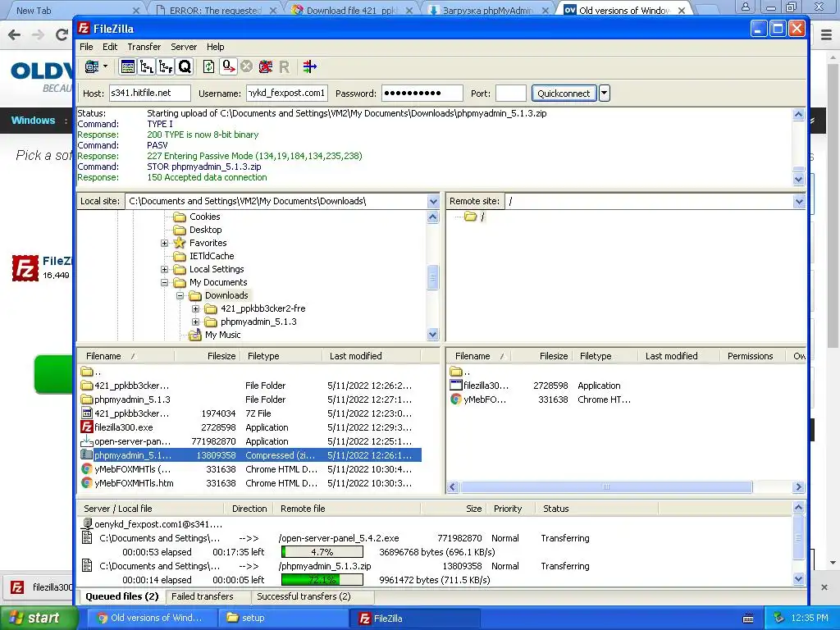The image size is (840, 630).
Task: Cancel current operation icon
Action: coord(246,67)
